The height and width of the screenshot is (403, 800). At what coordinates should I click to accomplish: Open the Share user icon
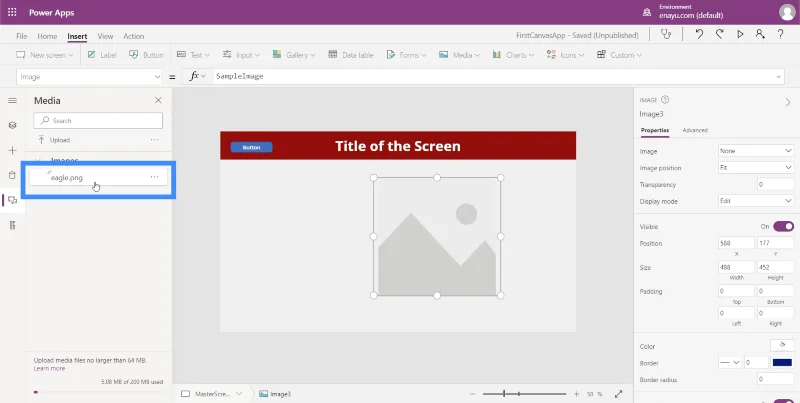tap(760, 35)
